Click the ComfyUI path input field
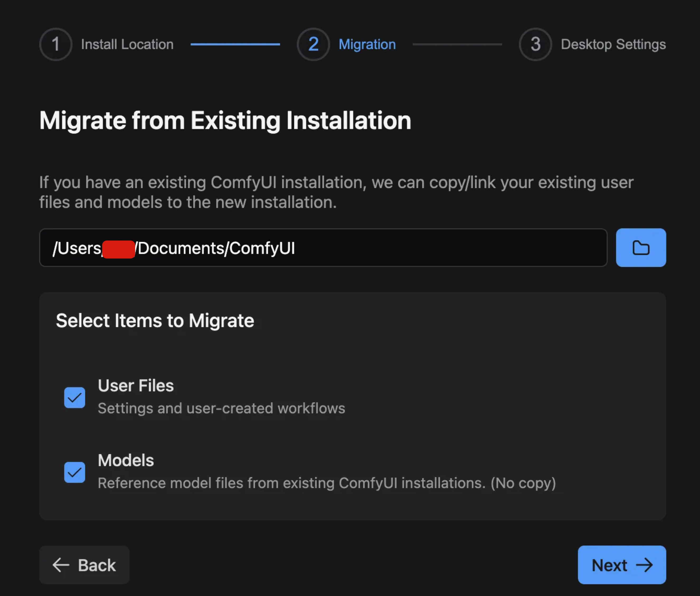The image size is (700, 596). pos(372,248)
